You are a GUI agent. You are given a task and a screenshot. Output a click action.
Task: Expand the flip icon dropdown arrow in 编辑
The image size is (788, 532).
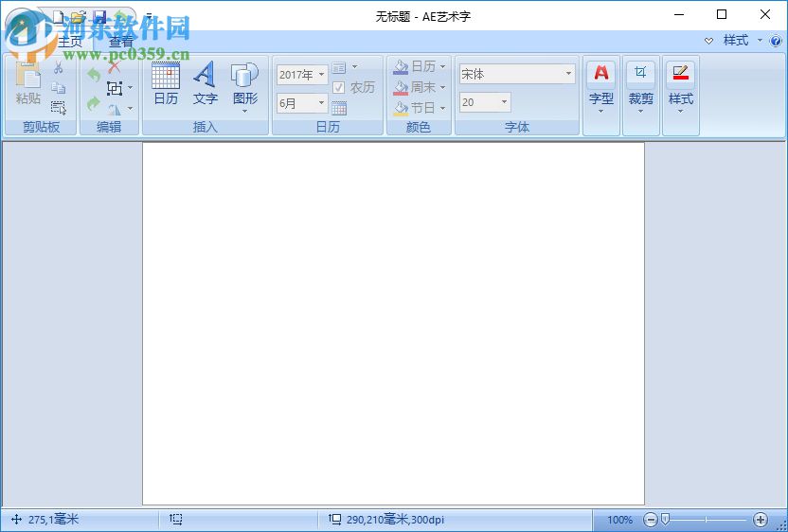click(x=131, y=109)
